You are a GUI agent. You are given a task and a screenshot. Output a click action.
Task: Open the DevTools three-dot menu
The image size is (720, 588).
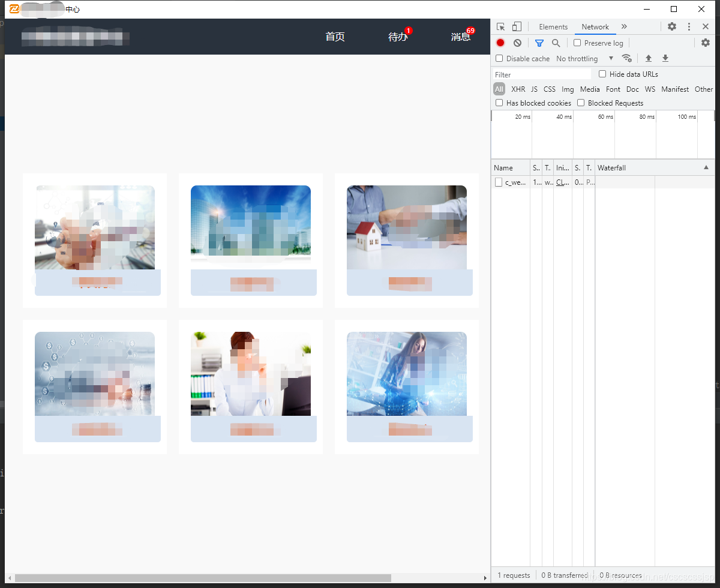click(689, 27)
